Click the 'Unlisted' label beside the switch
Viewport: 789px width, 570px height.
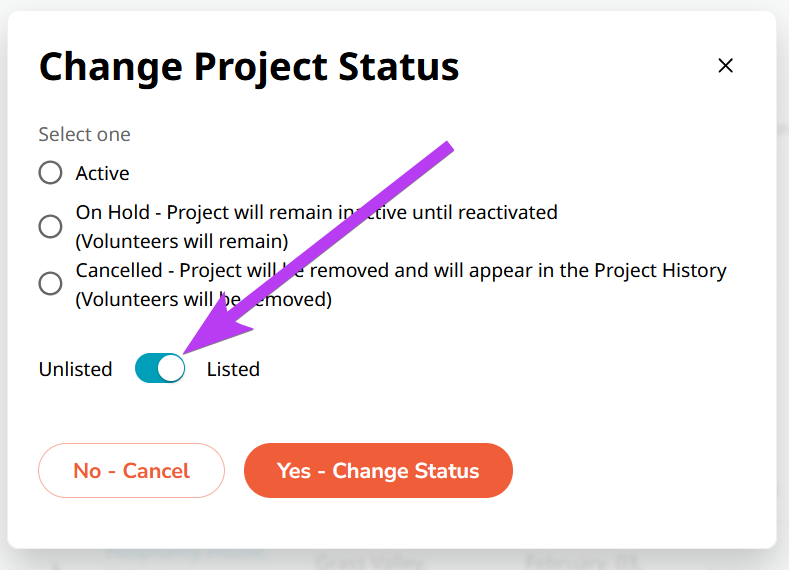[75, 369]
